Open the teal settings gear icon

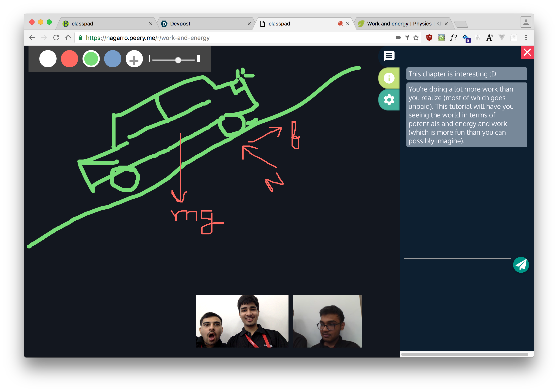(x=389, y=100)
